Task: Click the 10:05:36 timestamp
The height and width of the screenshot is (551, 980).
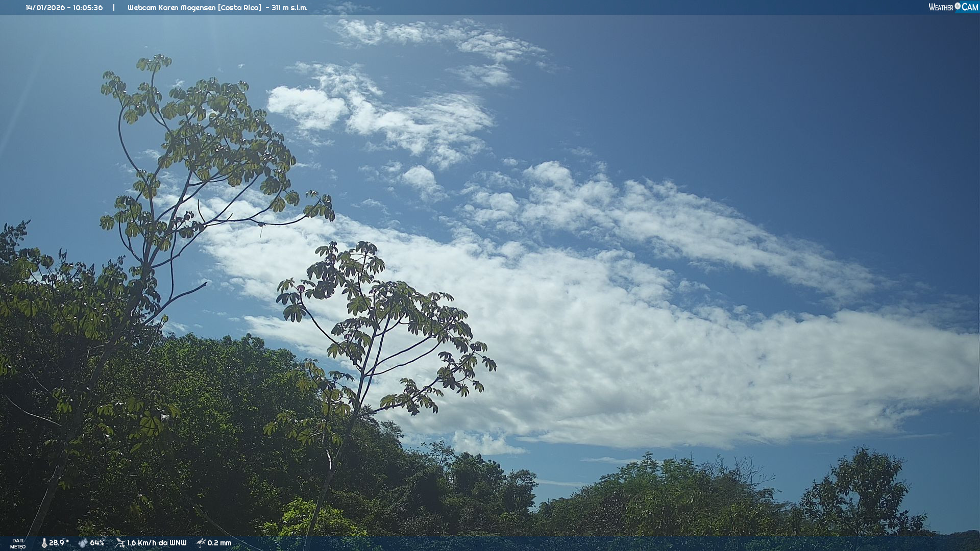Action: (x=88, y=8)
